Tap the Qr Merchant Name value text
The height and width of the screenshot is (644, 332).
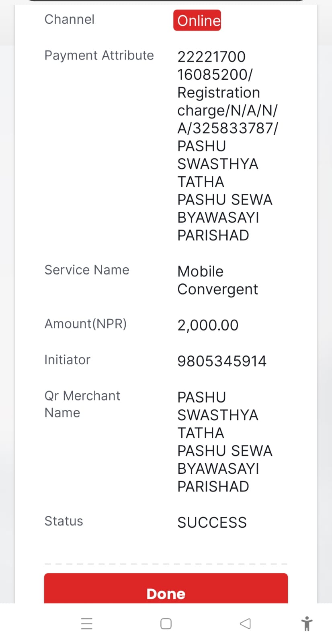[225, 442]
